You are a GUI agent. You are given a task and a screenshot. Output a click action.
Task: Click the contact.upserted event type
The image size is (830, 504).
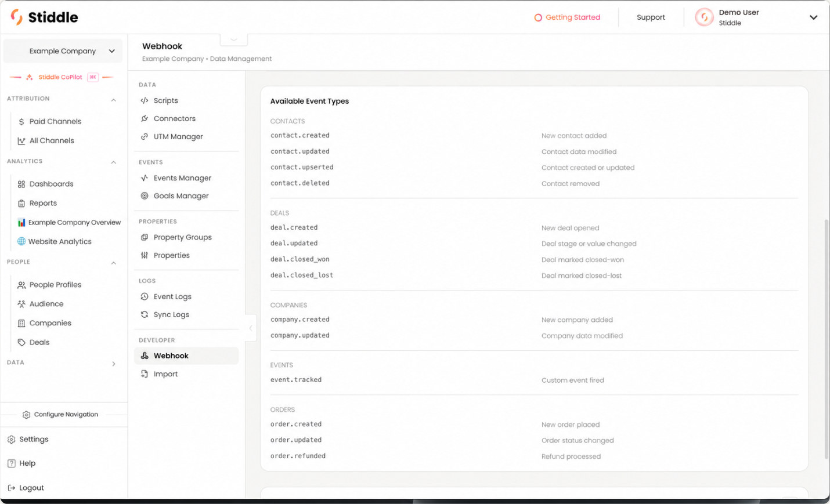point(302,167)
